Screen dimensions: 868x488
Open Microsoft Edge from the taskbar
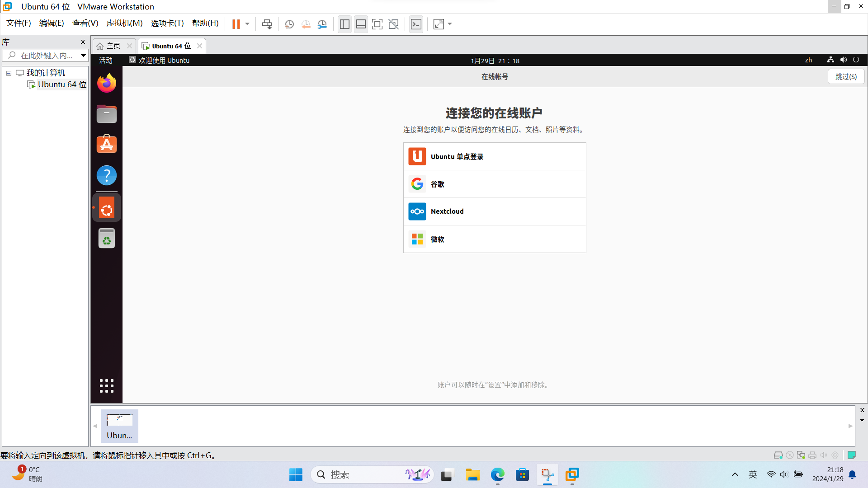click(497, 475)
